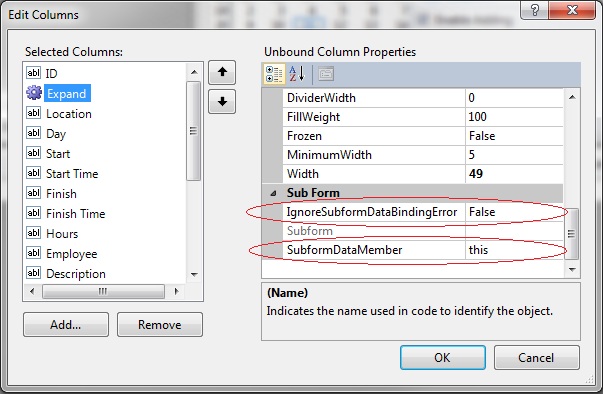Select the Subform property row
This screenshot has height=394, width=603.
coord(422,231)
